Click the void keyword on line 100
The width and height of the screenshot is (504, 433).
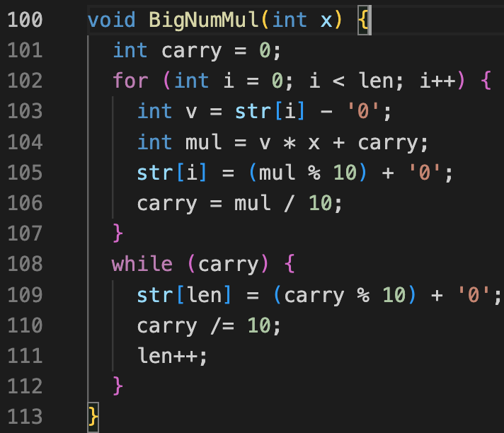[x=113, y=20]
